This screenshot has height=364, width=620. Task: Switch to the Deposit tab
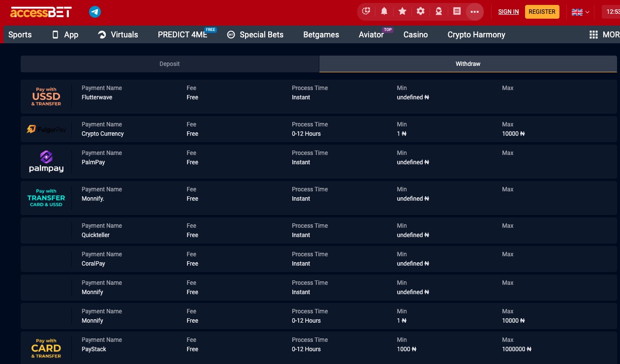pyautogui.click(x=170, y=64)
